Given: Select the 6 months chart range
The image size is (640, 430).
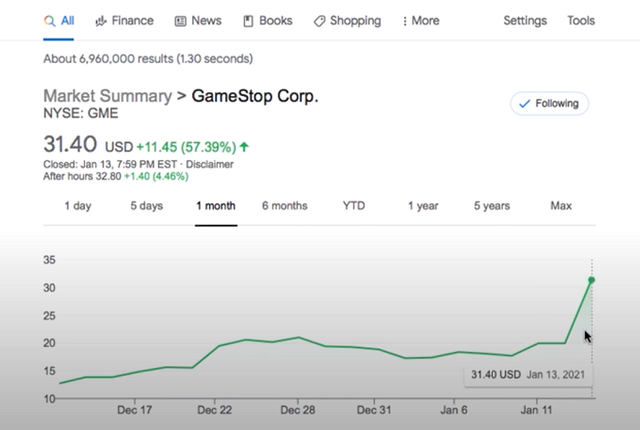Looking at the screenshot, I should coord(284,206).
